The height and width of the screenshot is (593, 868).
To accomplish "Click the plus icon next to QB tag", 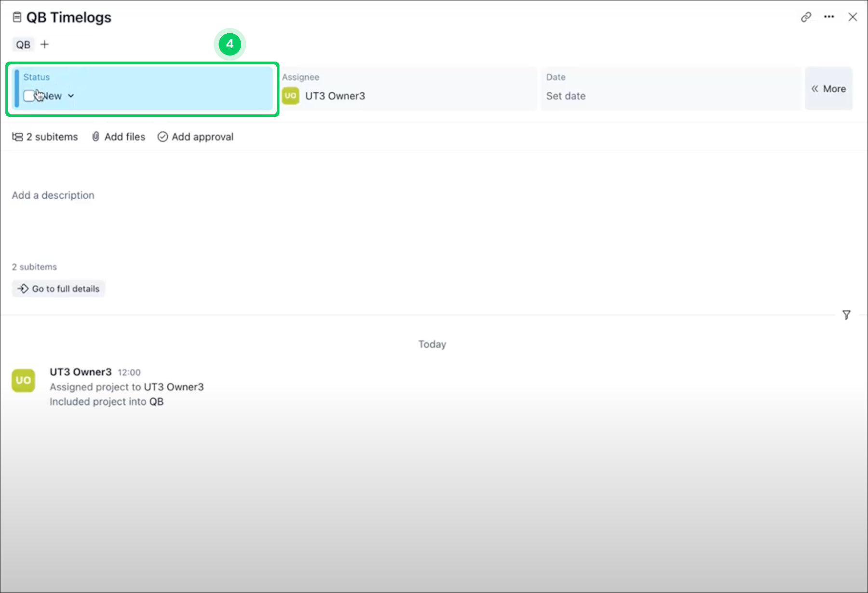I will tap(45, 44).
